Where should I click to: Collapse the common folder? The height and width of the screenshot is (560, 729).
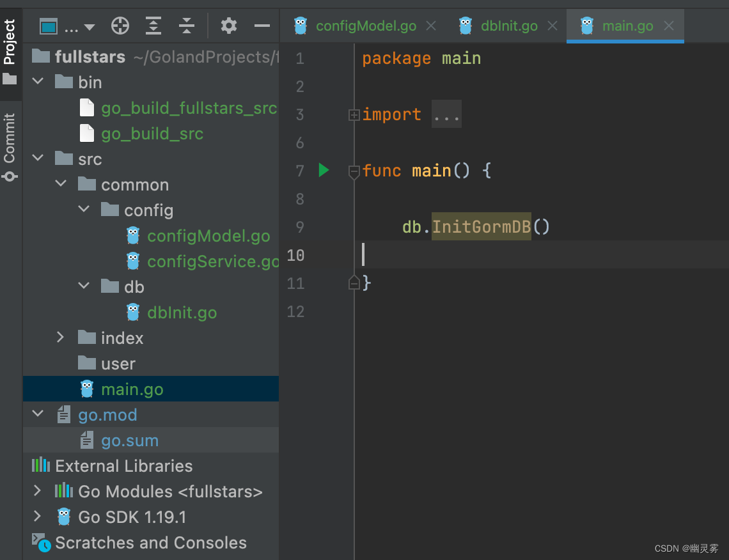[x=61, y=184]
